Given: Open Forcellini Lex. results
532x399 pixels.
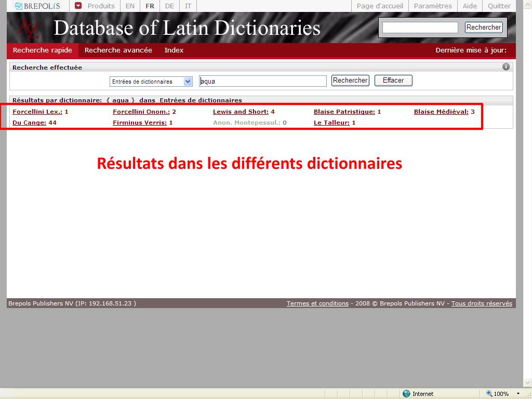Looking at the screenshot, I should pos(37,112).
